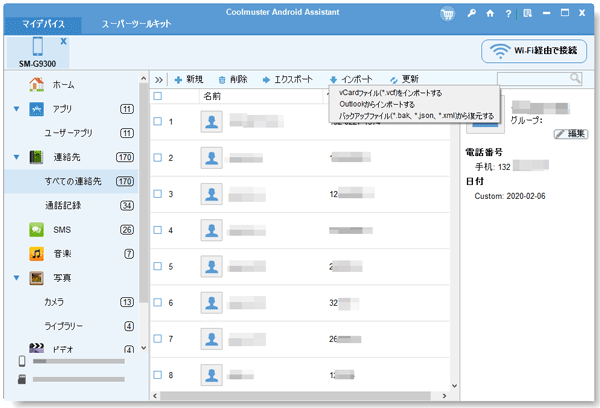Click the sidebar scroll-down arrow
The height and width of the screenshot is (408, 600).
point(143,348)
